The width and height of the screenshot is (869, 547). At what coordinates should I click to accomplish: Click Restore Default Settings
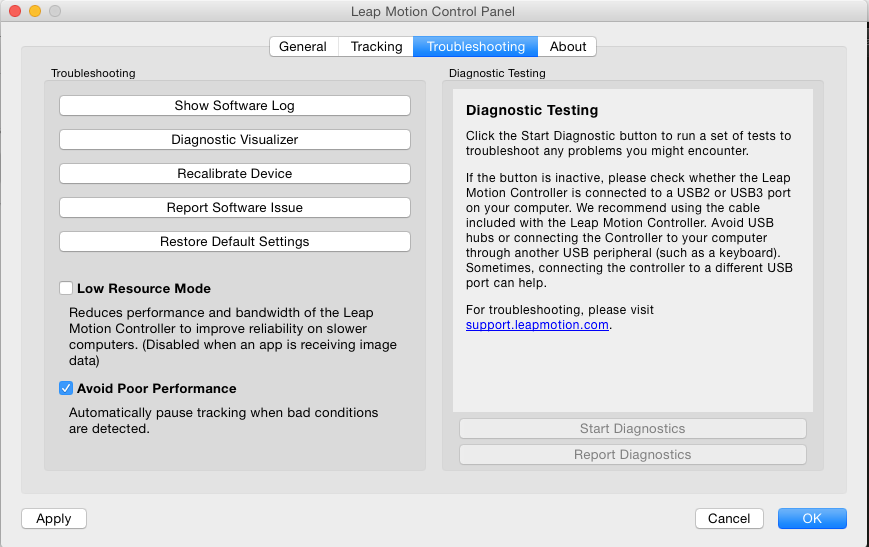pyautogui.click(x=235, y=242)
